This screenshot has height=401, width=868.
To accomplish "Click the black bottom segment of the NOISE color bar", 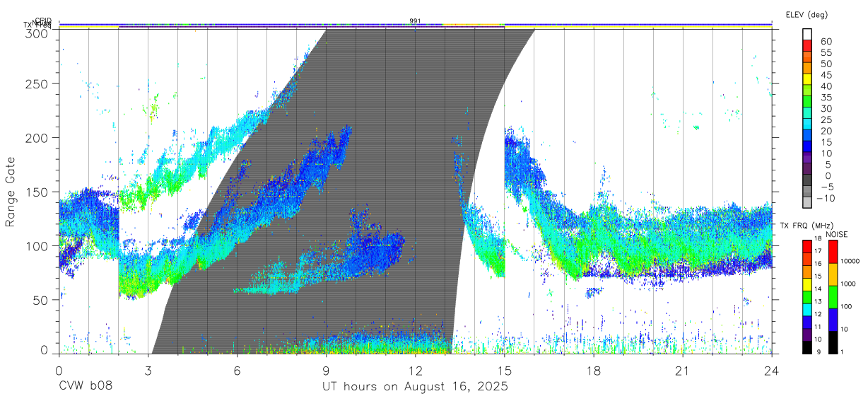I will pyautogui.click(x=832, y=342).
